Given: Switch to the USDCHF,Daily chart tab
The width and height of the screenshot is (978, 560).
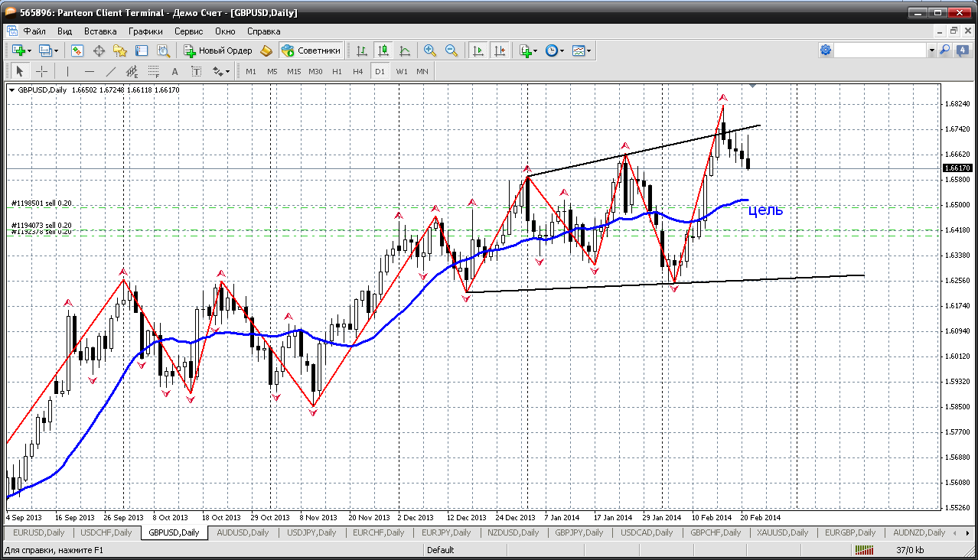Looking at the screenshot, I should click(x=106, y=532).
